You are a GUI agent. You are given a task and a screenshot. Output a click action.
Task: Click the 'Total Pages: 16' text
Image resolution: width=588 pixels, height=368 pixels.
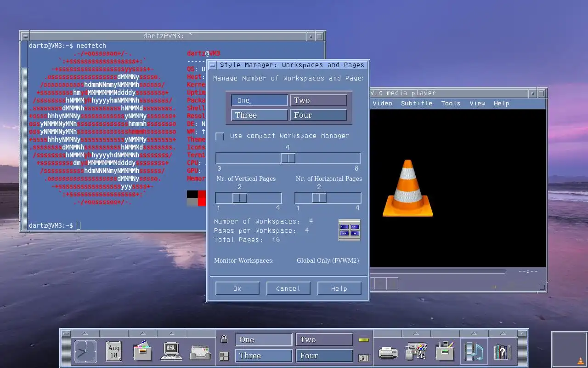(247, 240)
